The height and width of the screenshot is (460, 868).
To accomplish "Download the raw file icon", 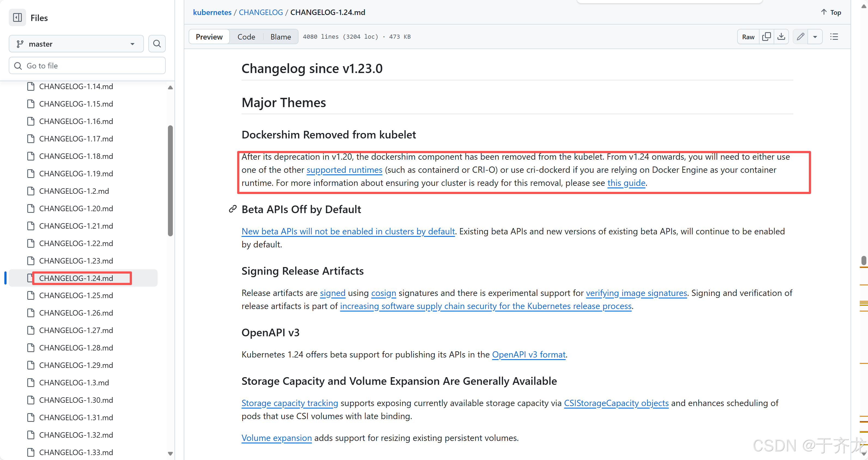I will [781, 37].
